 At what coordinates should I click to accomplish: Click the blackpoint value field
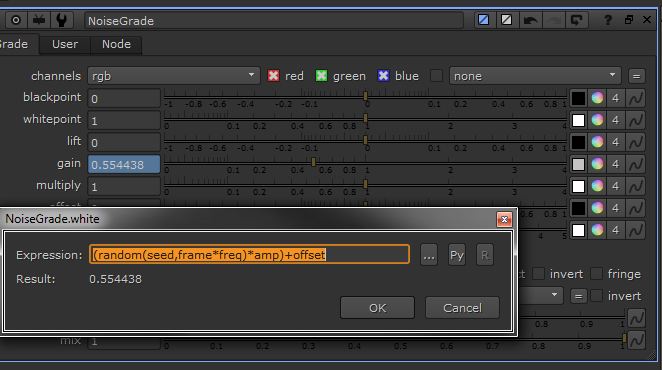click(124, 98)
